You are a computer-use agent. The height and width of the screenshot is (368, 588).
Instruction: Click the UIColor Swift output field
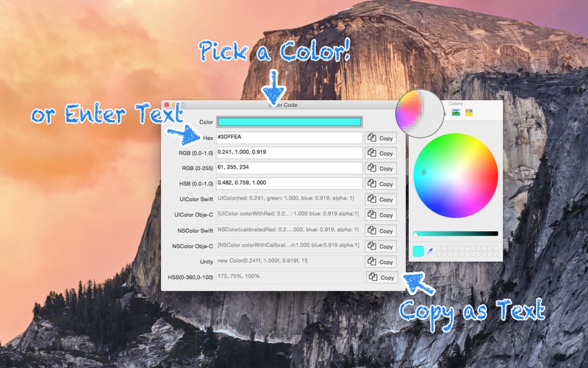click(x=289, y=199)
